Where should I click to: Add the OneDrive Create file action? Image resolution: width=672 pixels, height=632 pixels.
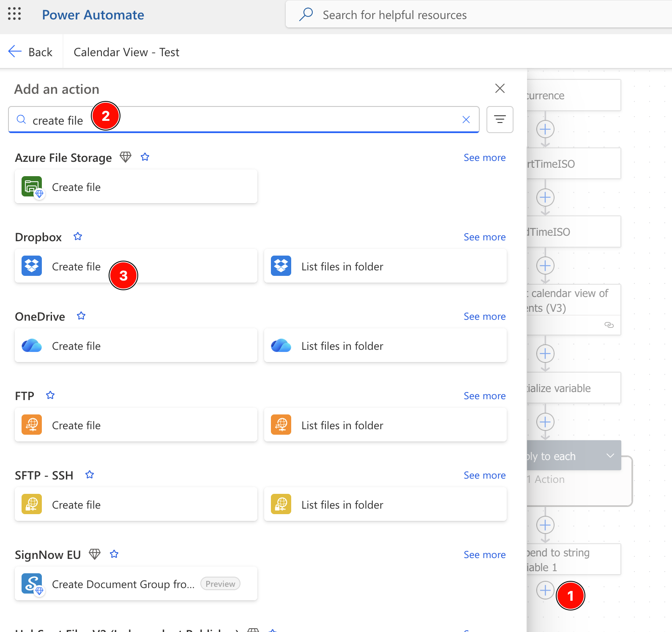136,346
